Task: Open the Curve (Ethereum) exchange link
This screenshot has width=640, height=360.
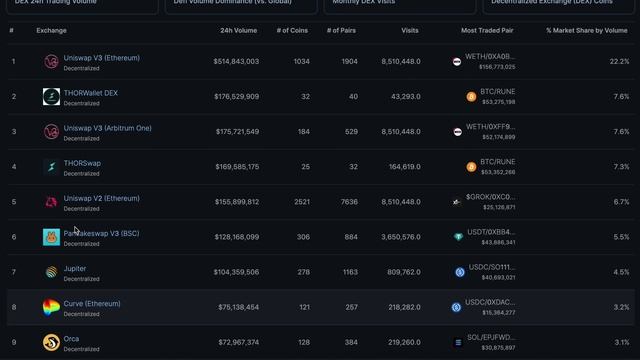Action: 92,304
